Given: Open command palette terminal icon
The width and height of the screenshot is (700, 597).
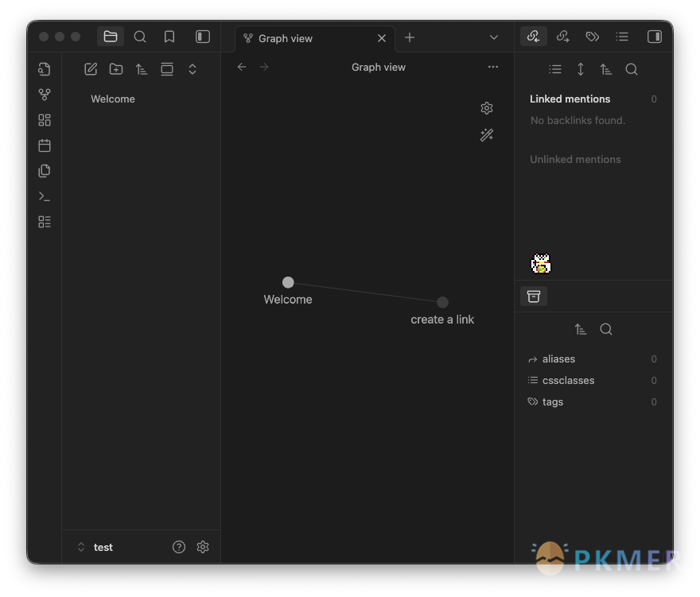Looking at the screenshot, I should click(x=45, y=196).
